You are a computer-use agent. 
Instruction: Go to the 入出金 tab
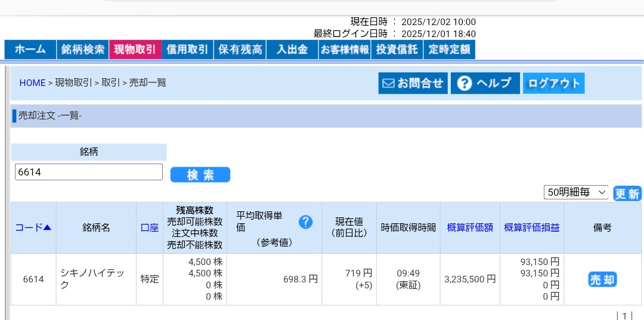coord(292,50)
